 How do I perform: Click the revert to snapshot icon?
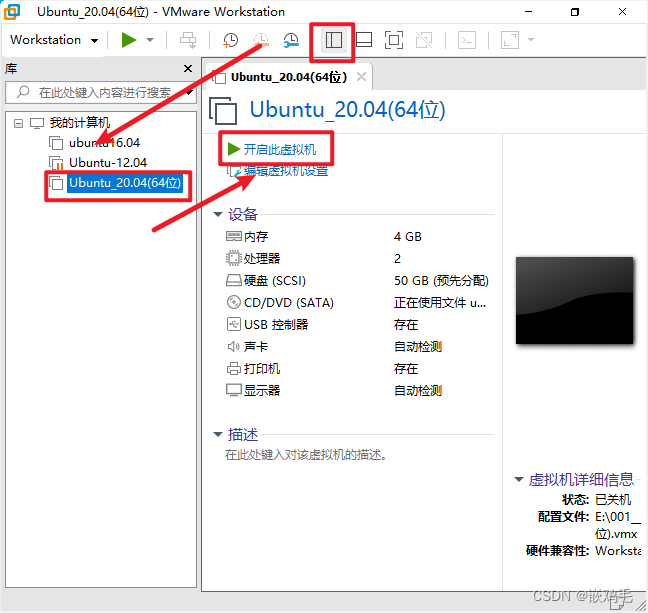coord(261,40)
